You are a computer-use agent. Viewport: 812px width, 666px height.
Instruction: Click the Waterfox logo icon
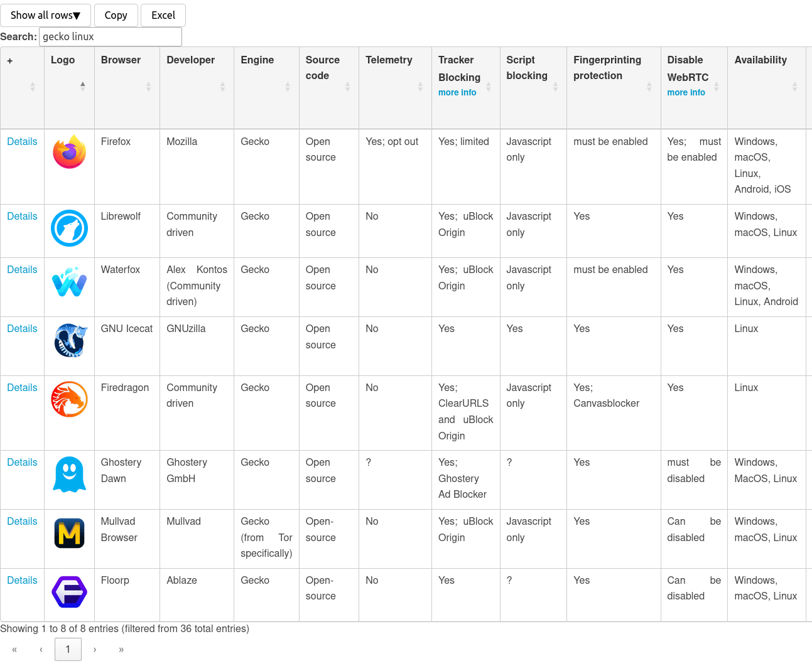(69, 282)
